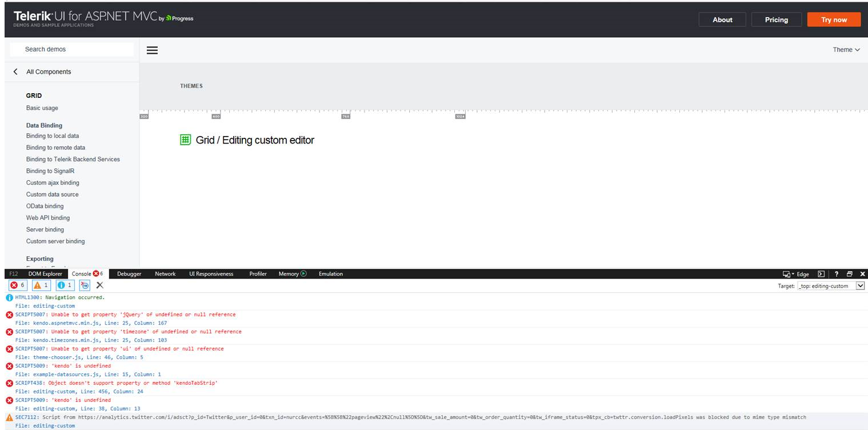Image resolution: width=868 pixels, height=430 pixels.
Task: Open the Theme dropdown
Action: click(846, 50)
